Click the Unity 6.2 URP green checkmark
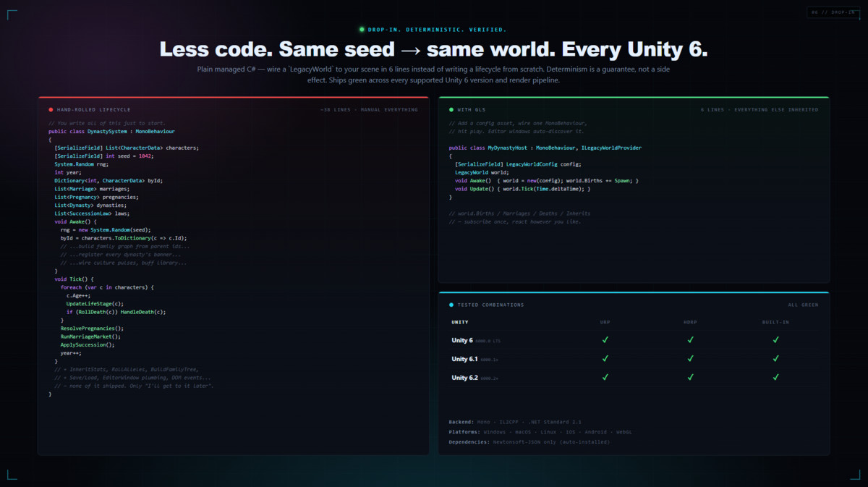The height and width of the screenshot is (487, 868). tap(605, 377)
